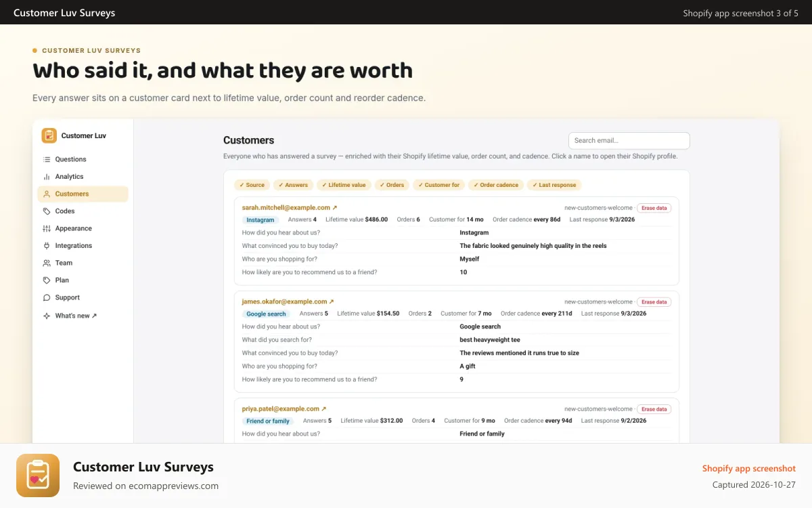Go to the Analytics section
This screenshot has height=508, width=812.
point(83,177)
